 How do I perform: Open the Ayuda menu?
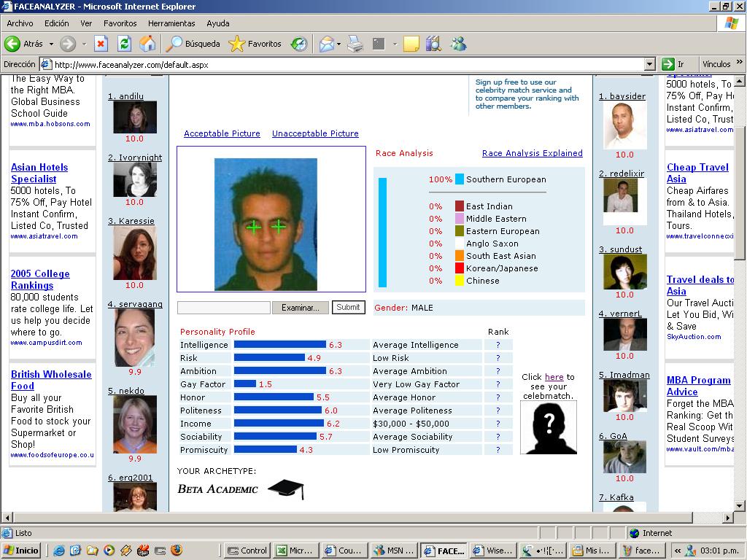pos(218,23)
